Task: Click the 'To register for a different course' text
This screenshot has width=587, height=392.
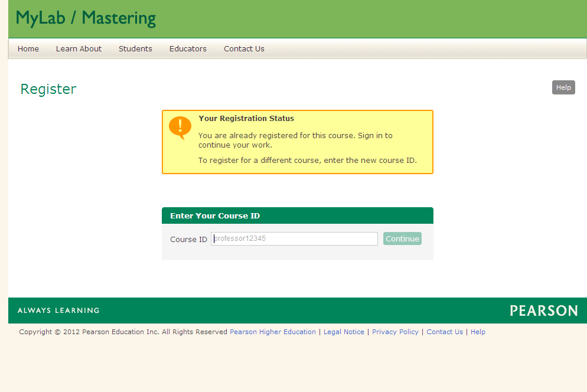Action: pos(307,160)
